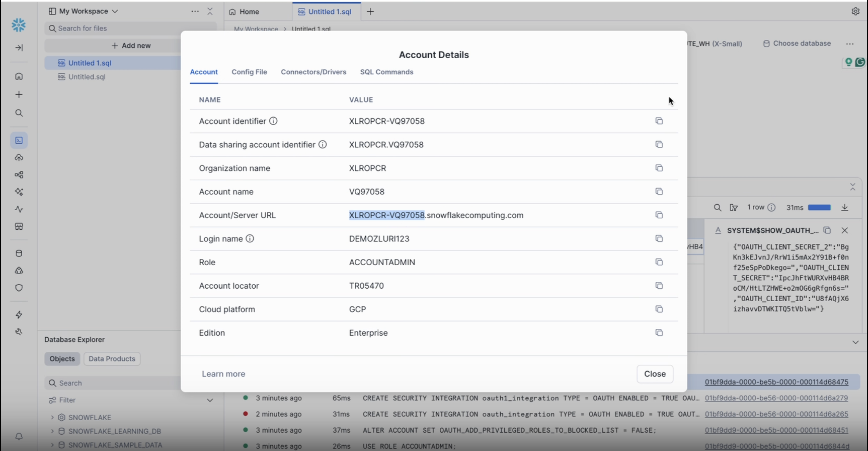Viewport: 868px width, 451px height.
Task: Open the SQL Commands tab
Action: 386,72
